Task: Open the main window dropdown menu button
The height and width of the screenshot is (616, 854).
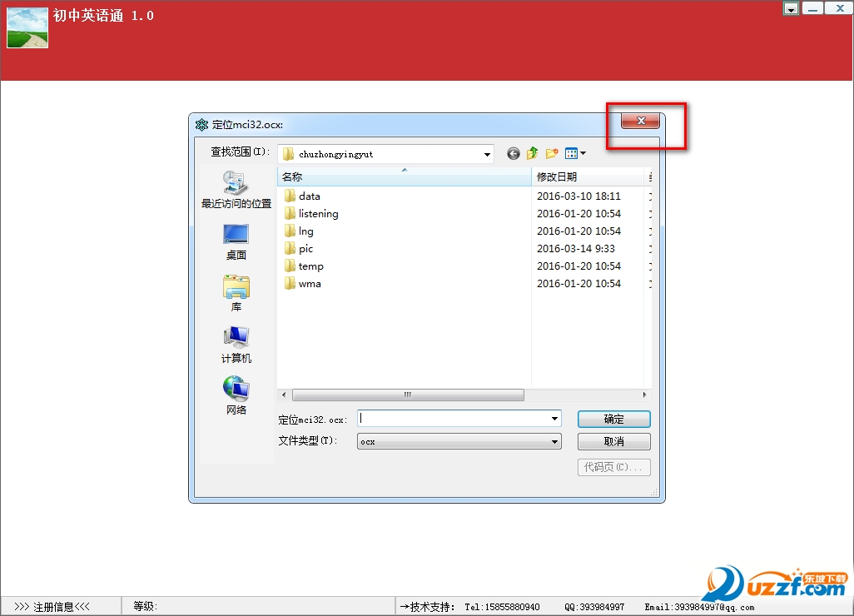Action: pyautogui.click(x=791, y=8)
